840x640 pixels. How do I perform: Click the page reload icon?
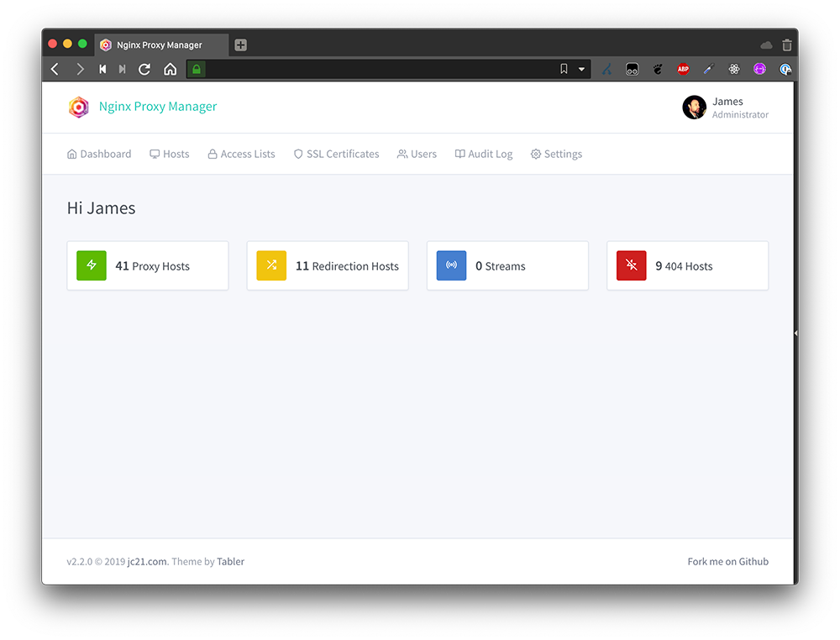(144, 69)
